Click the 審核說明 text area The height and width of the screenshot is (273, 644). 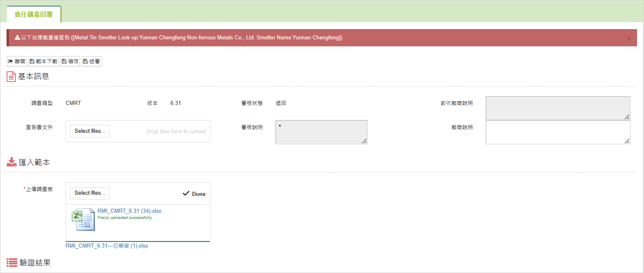coord(321,132)
